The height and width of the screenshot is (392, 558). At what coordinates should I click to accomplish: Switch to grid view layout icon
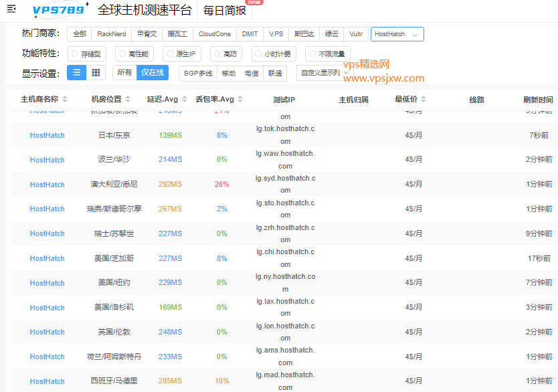click(x=96, y=72)
